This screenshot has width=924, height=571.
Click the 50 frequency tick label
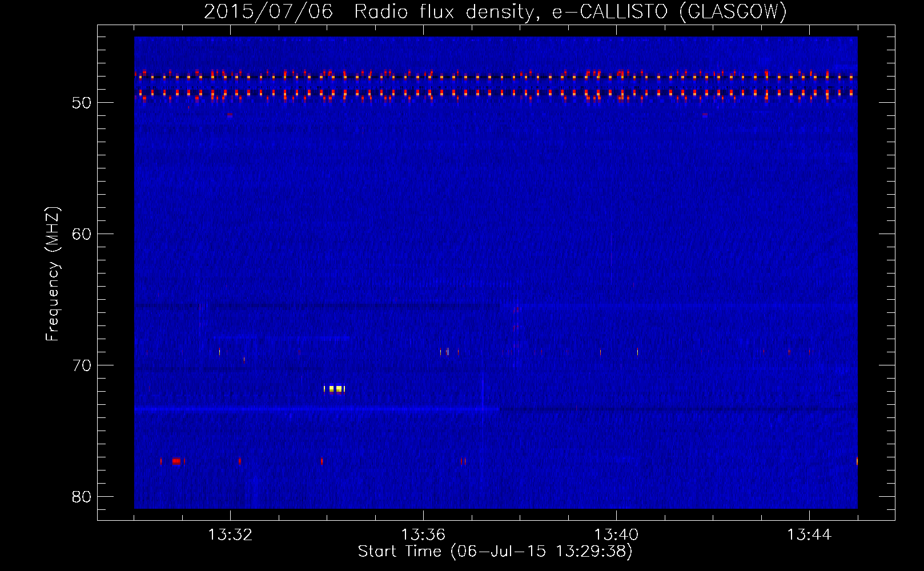pos(82,103)
